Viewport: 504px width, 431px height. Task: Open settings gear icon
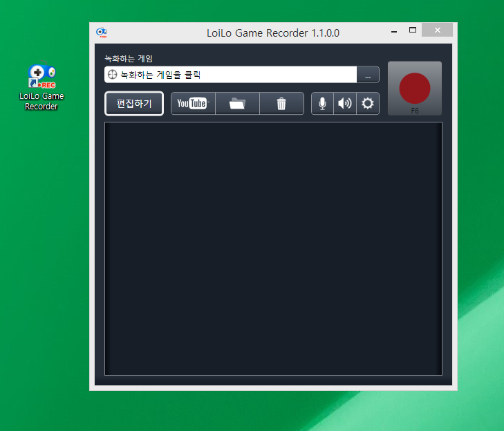(368, 103)
